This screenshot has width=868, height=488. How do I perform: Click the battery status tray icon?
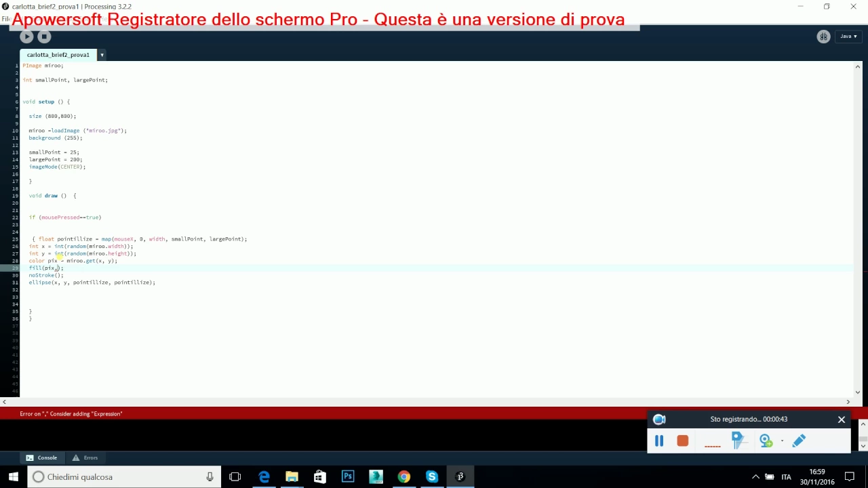point(770,477)
